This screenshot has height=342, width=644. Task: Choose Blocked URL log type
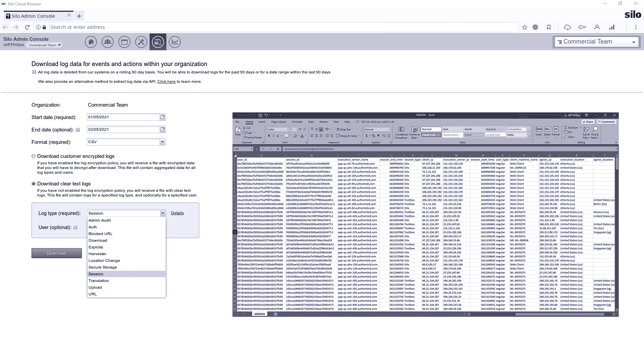[126, 234]
